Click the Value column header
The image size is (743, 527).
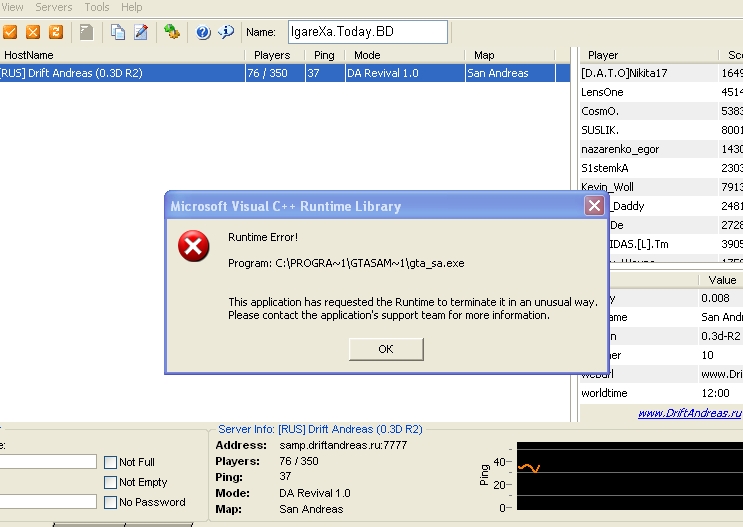coord(721,280)
